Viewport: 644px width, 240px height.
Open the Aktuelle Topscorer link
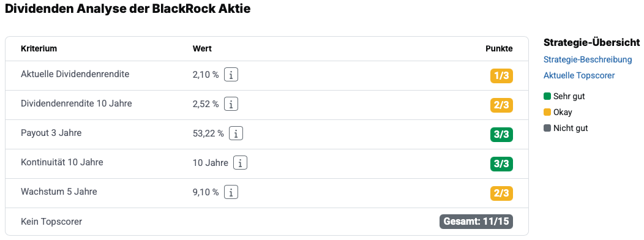[579, 76]
